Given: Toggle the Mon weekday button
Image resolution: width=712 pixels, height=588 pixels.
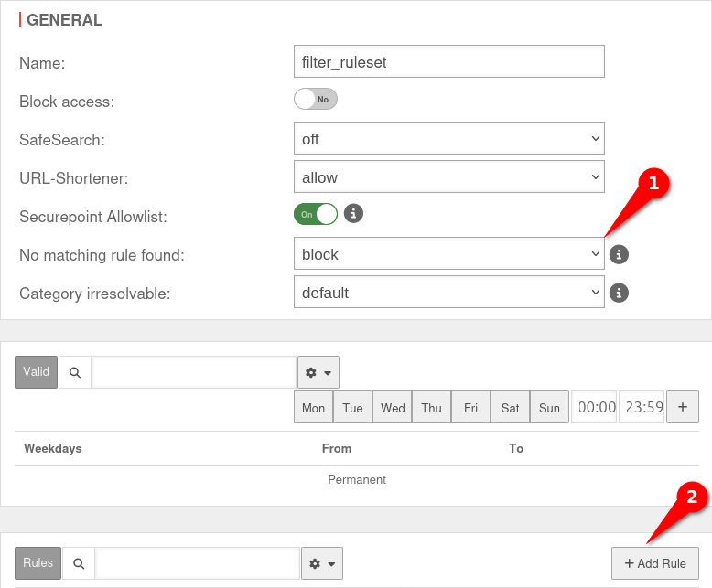Looking at the screenshot, I should click(x=313, y=408).
